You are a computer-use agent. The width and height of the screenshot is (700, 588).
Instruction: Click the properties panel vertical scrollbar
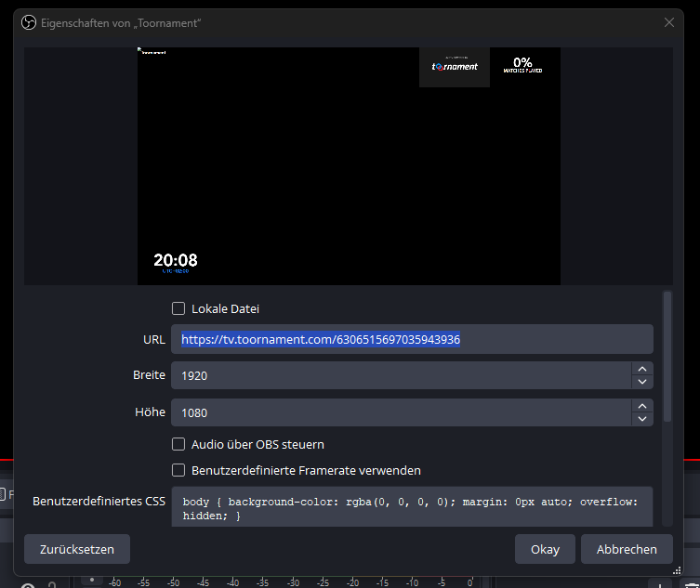[x=666, y=358]
